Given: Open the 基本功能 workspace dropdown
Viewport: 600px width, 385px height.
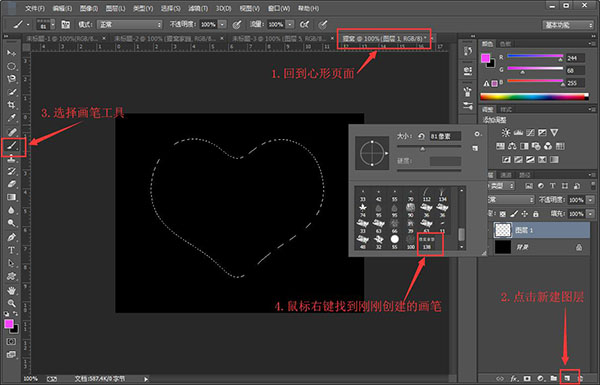Looking at the screenshot, I should (x=567, y=25).
